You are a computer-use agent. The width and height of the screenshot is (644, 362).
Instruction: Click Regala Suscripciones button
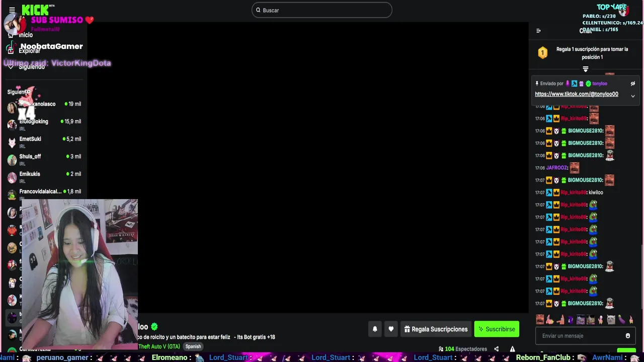point(436,329)
